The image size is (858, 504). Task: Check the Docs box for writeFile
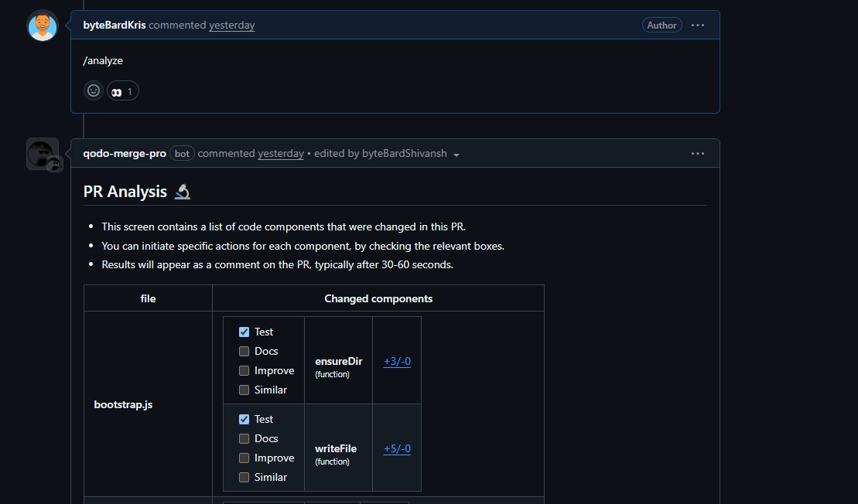[x=244, y=438]
